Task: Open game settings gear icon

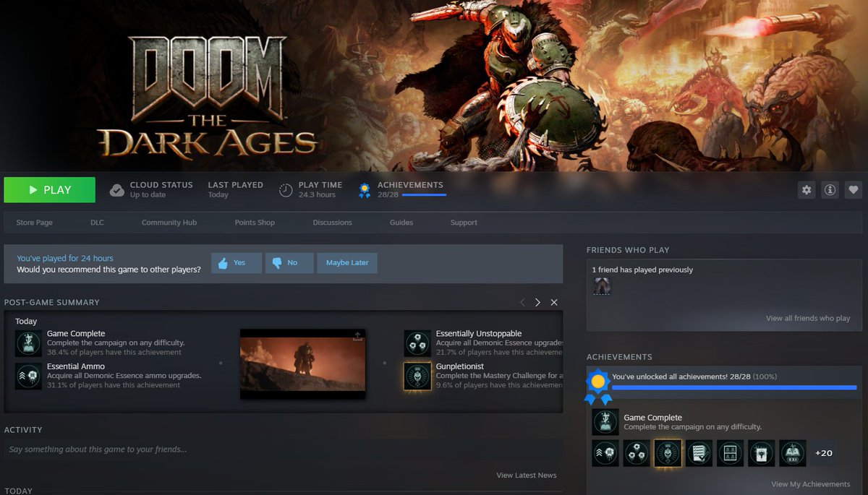Action: [x=807, y=190]
